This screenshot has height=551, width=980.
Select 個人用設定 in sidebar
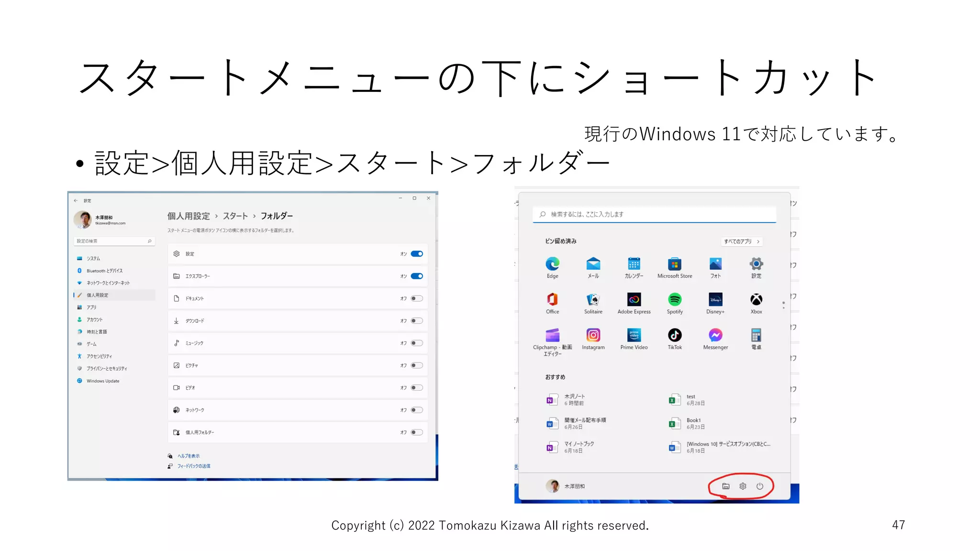(114, 295)
